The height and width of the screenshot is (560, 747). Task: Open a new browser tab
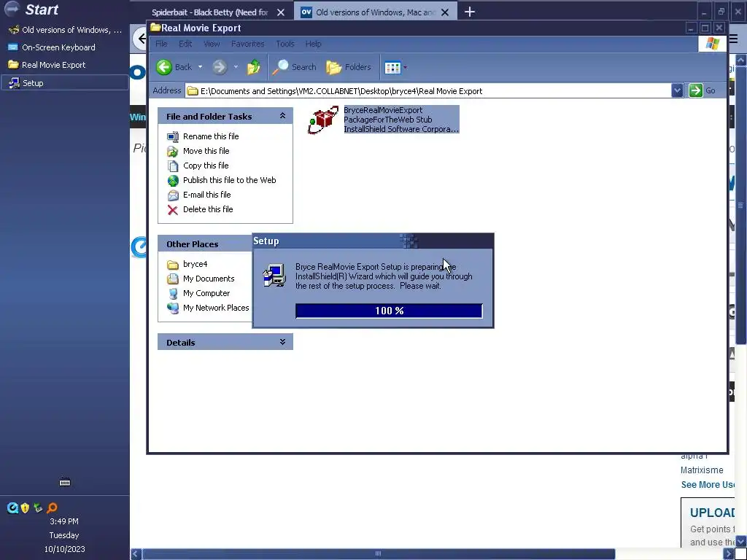(470, 12)
